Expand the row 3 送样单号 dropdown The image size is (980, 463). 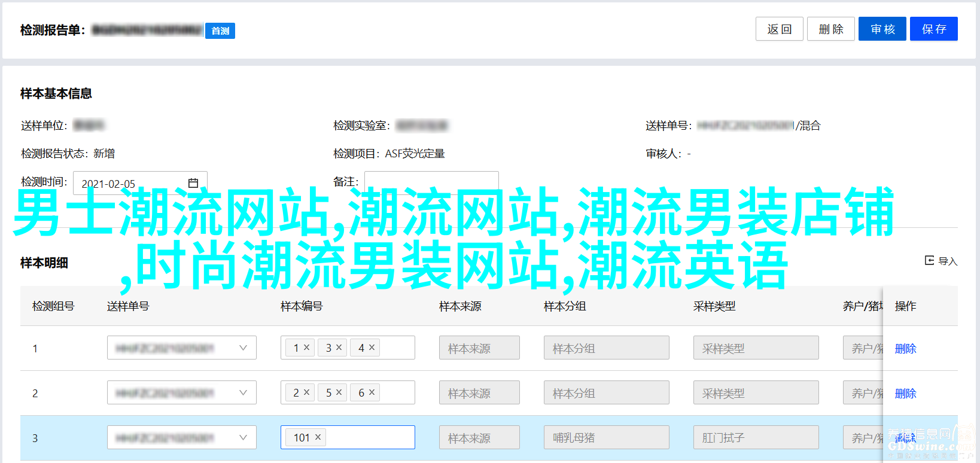(x=243, y=437)
